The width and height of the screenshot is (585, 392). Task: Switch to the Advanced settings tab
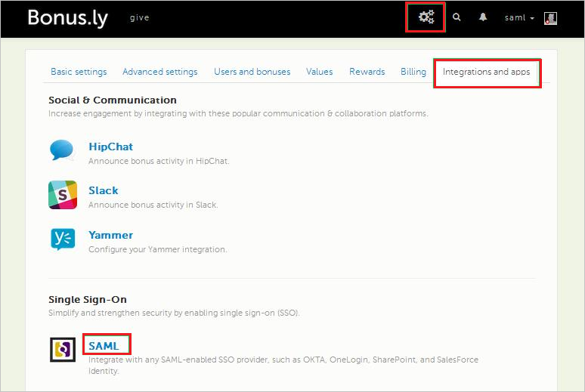(160, 72)
